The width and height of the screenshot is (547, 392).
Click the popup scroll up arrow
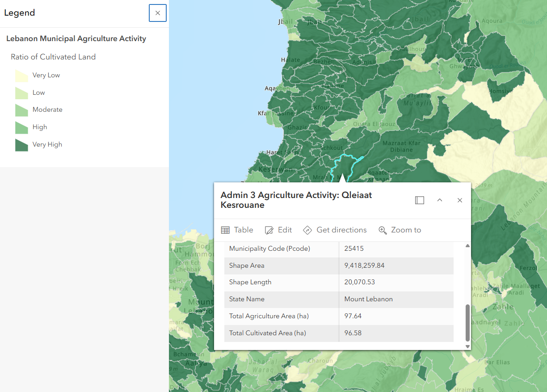point(468,246)
